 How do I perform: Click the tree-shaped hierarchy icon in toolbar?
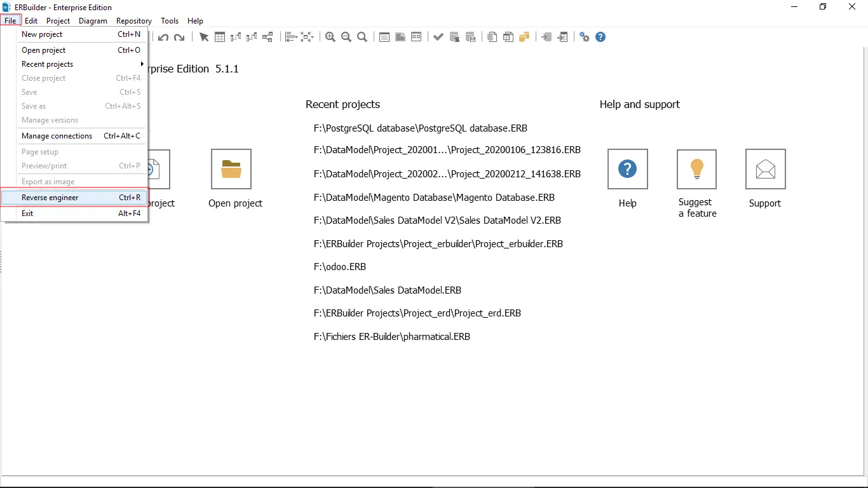click(x=268, y=37)
